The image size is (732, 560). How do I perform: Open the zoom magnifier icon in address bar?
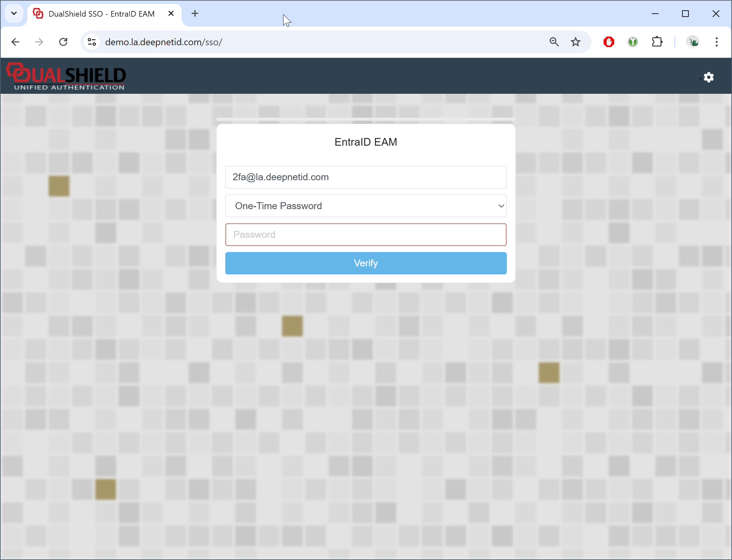point(554,42)
